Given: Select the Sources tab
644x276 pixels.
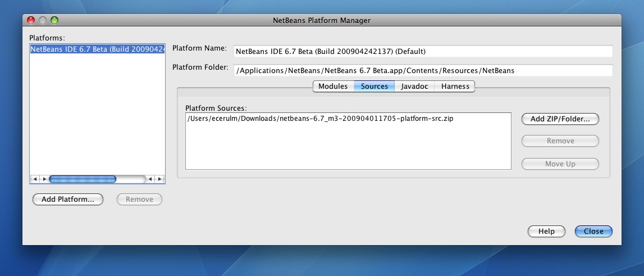Looking at the screenshot, I should pyautogui.click(x=374, y=87).
